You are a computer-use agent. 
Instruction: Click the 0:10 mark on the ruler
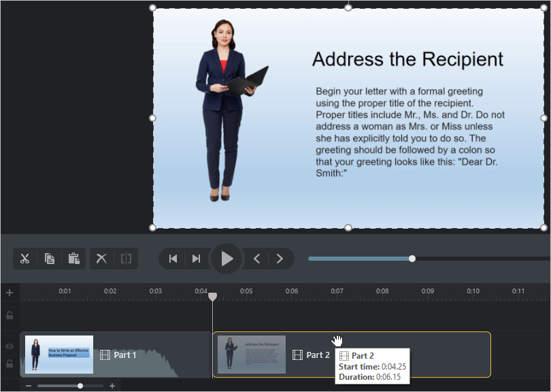473,291
